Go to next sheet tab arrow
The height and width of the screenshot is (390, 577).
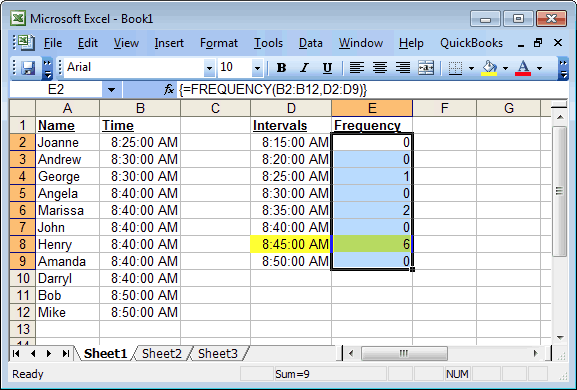49,354
